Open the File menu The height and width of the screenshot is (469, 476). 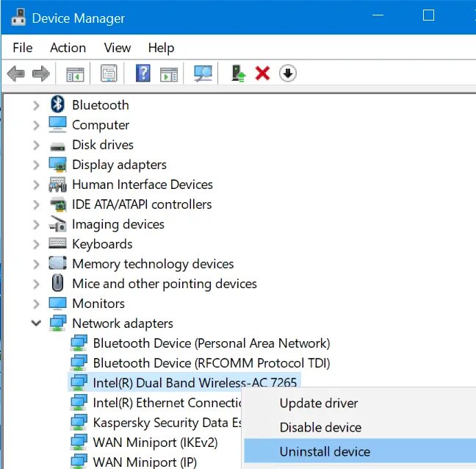(23, 48)
